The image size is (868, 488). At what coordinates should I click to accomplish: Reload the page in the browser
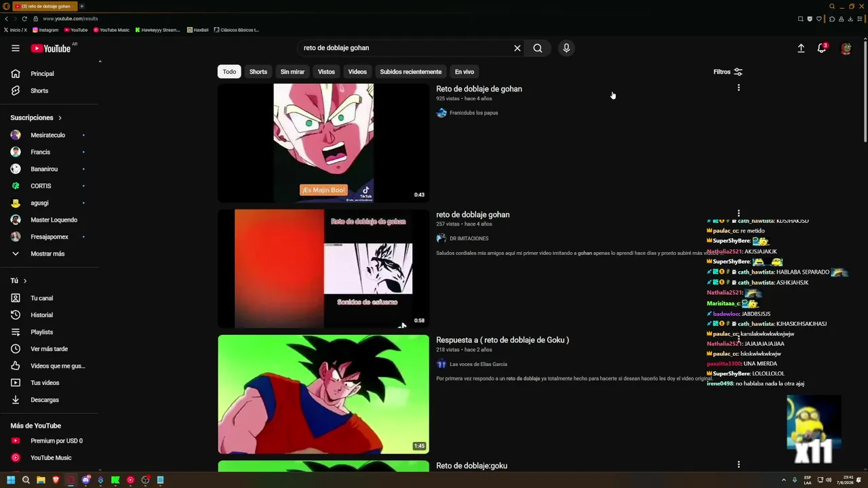click(24, 19)
